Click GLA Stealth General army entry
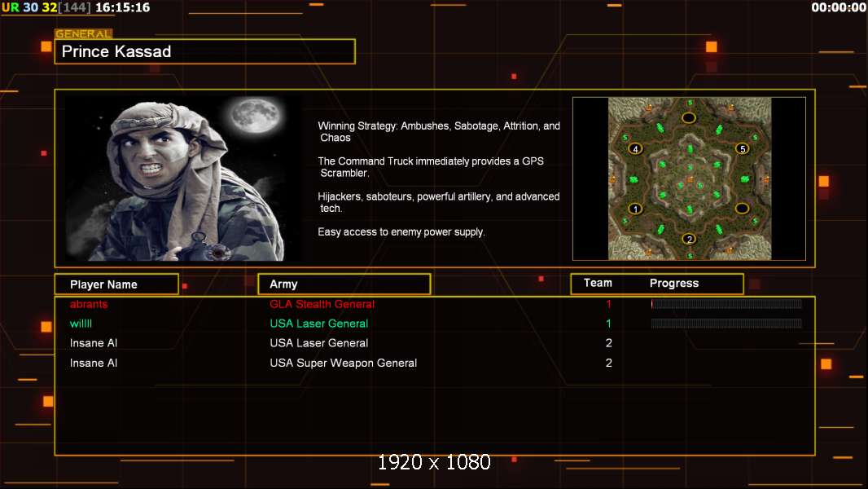 (322, 304)
